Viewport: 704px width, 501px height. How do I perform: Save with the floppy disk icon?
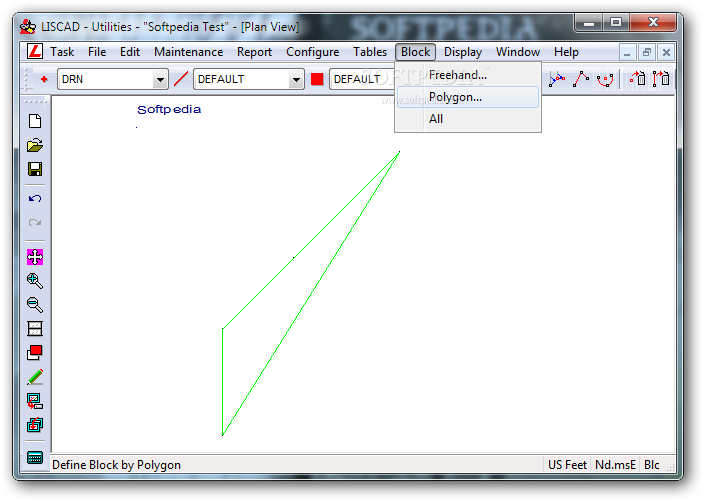pos(35,169)
